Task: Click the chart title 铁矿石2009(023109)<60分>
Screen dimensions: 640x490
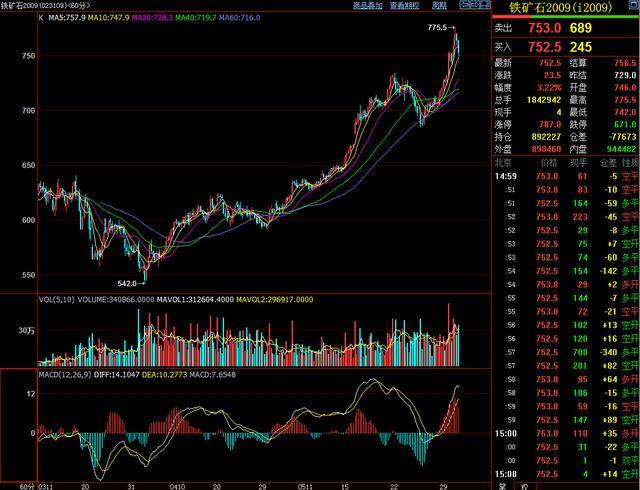Action: [x=45, y=5]
